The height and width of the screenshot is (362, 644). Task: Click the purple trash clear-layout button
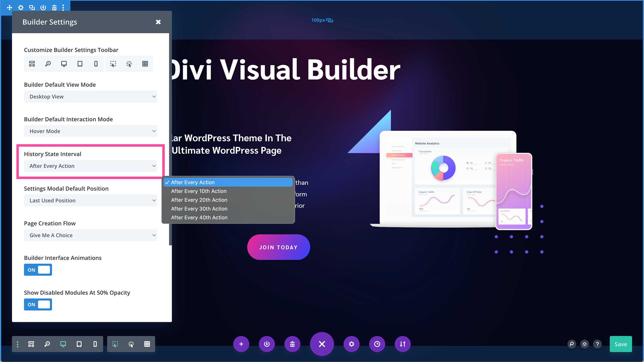click(292, 344)
